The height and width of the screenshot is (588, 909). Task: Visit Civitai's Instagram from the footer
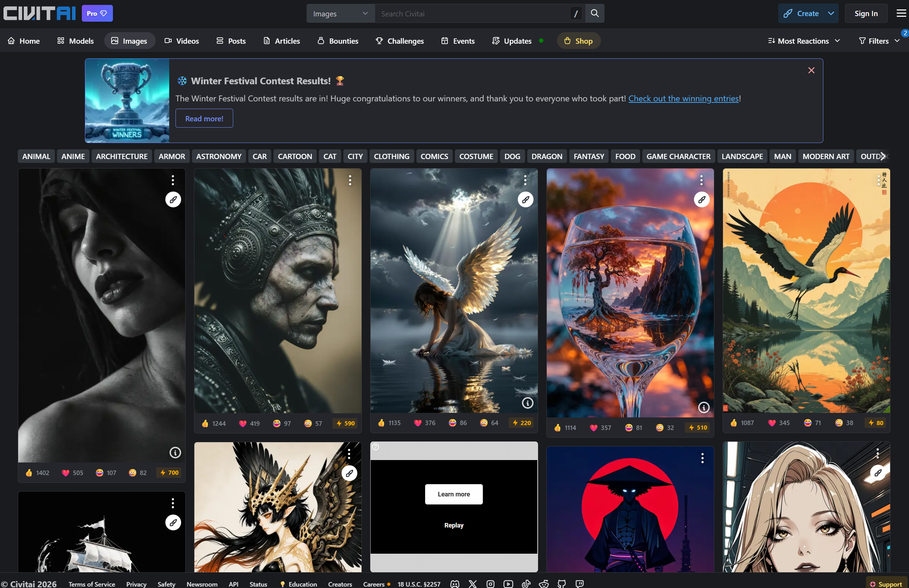click(490, 583)
